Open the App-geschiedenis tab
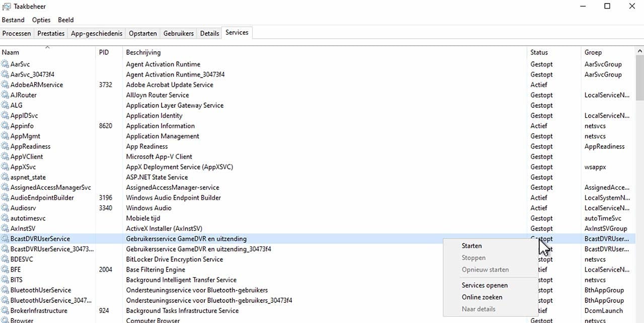The image size is (644, 323). 97,33
